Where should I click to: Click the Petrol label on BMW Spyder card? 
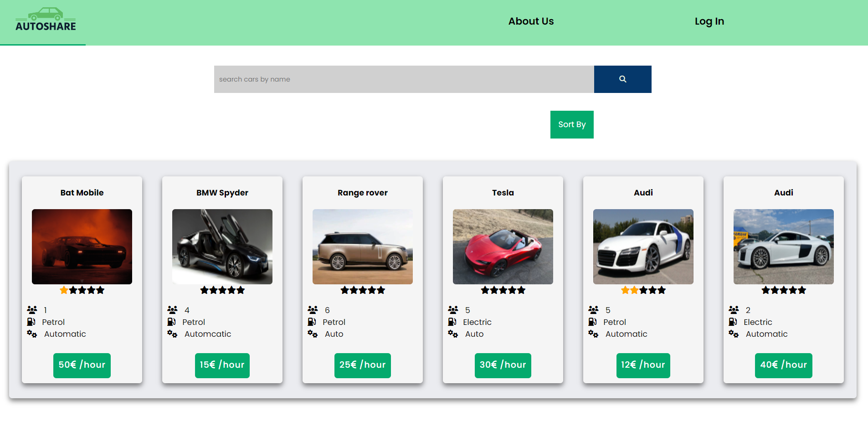194,322
